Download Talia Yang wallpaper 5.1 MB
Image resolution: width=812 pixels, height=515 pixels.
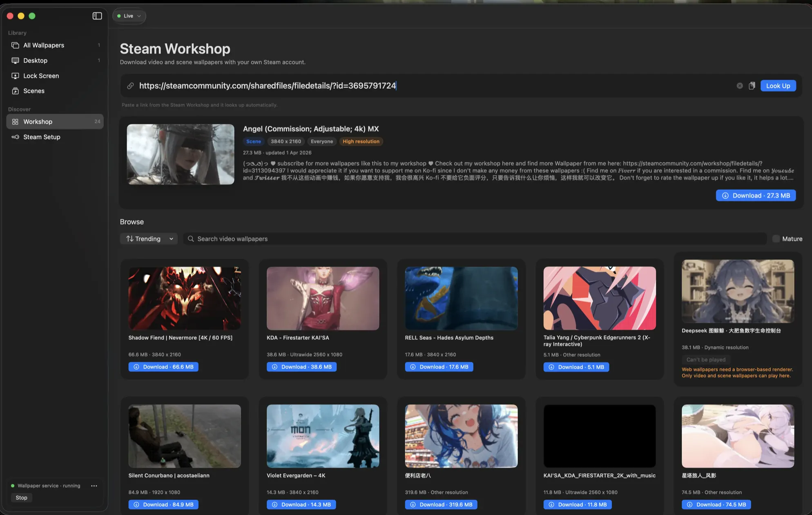576,367
